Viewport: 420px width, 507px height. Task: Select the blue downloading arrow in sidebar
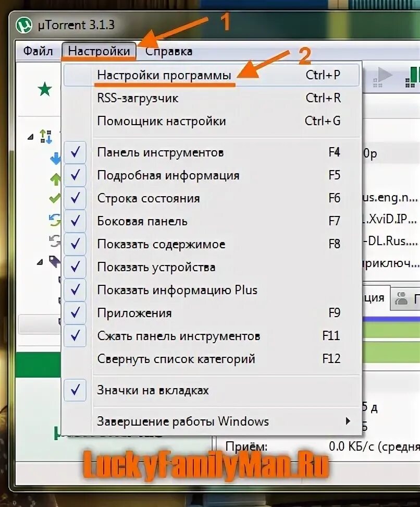[x=56, y=159]
